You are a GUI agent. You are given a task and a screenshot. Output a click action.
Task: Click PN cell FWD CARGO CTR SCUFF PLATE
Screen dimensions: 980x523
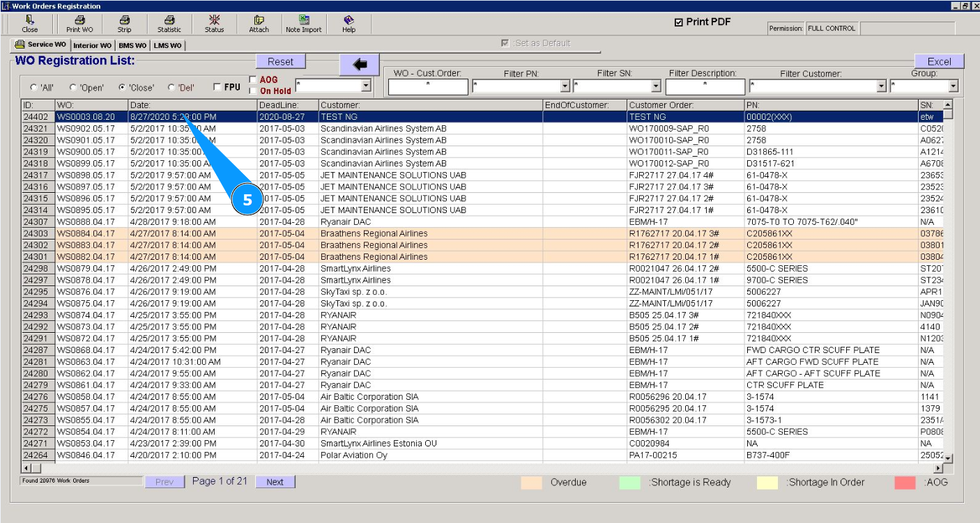coord(831,350)
